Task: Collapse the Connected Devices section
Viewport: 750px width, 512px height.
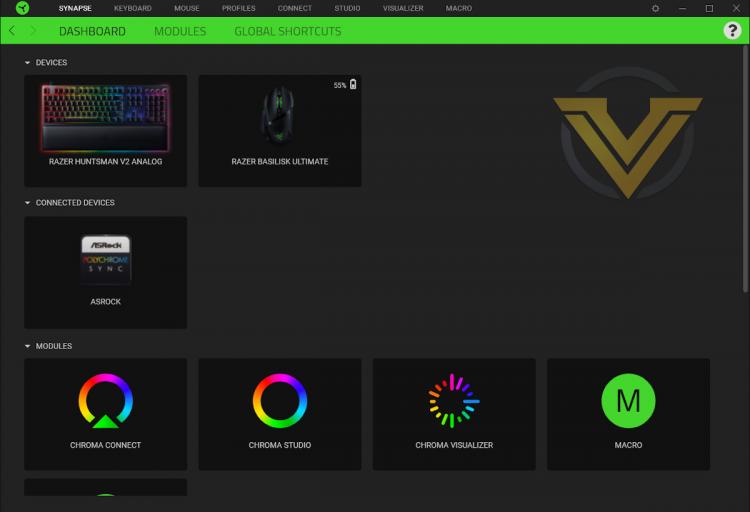Action: click(27, 203)
